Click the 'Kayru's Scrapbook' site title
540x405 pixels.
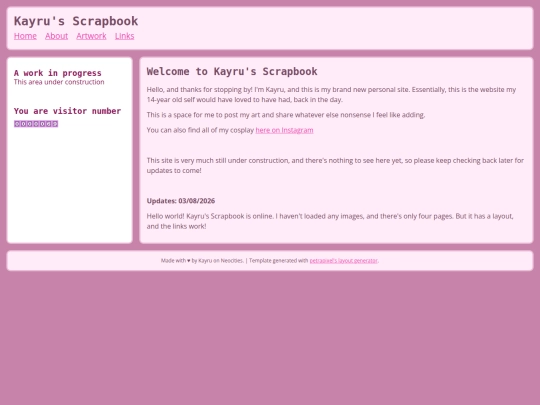coord(76,21)
